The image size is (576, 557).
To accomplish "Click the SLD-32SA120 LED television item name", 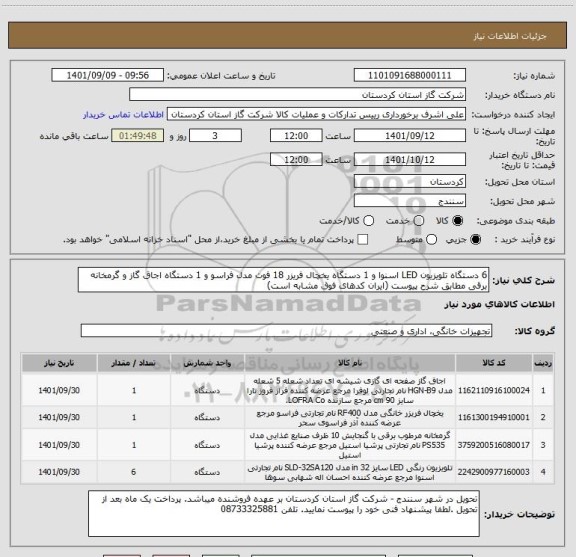I will click(x=350, y=472).
